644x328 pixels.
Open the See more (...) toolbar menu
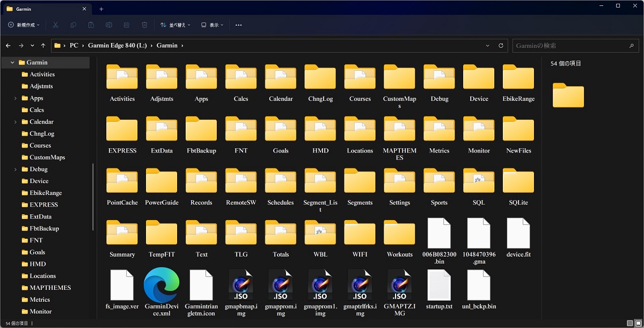(x=239, y=25)
